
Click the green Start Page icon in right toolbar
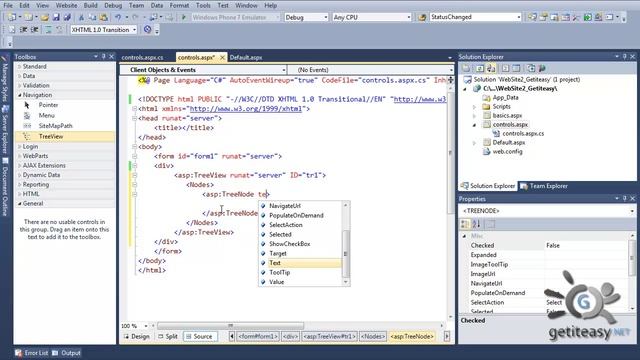(x=587, y=17)
